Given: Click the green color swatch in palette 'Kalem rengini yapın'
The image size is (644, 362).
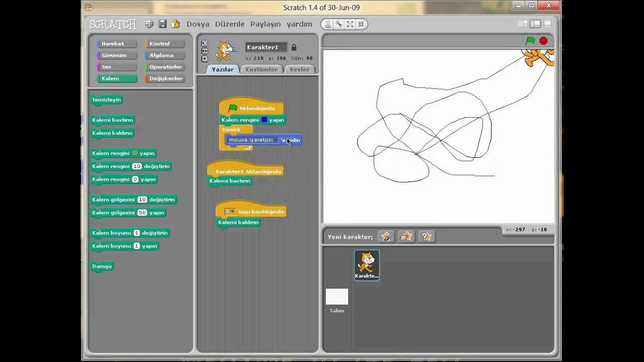Looking at the screenshot, I should (x=135, y=153).
